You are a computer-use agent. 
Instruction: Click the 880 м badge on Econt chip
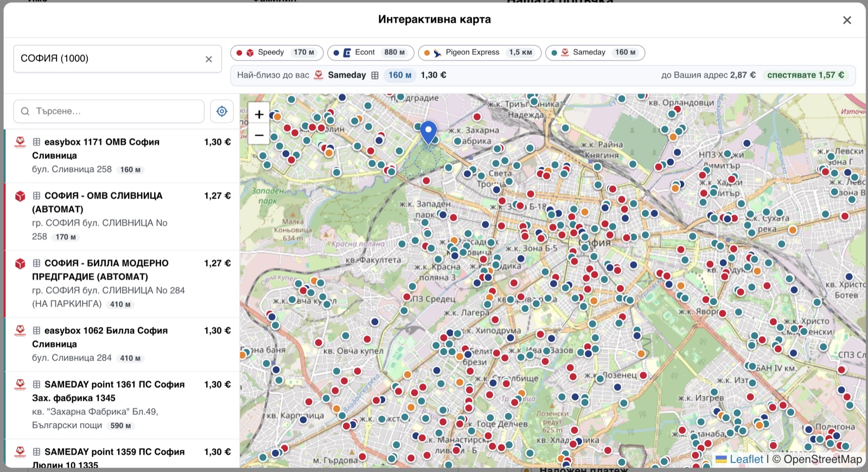click(x=394, y=53)
